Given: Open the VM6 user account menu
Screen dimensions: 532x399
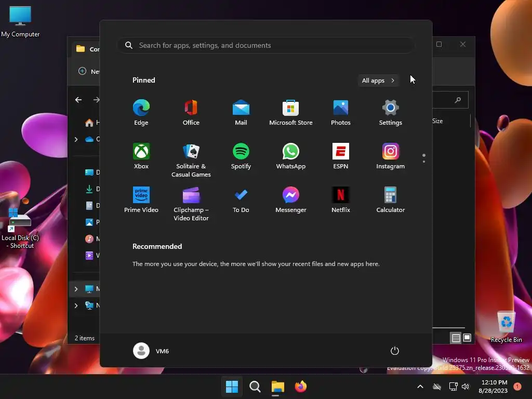Looking at the screenshot, I should (x=151, y=351).
